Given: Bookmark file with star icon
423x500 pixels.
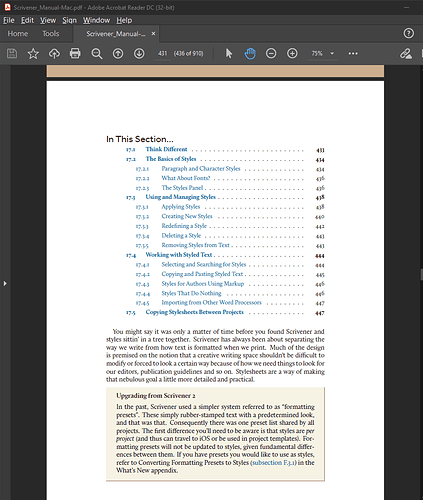Looking at the screenshot, I should (33, 53).
